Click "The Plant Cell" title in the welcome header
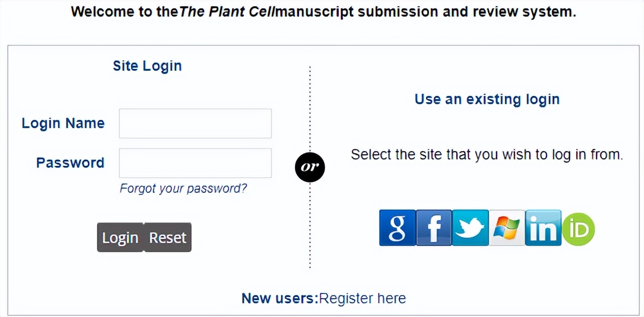The height and width of the screenshot is (317, 644). coord(227,12)
